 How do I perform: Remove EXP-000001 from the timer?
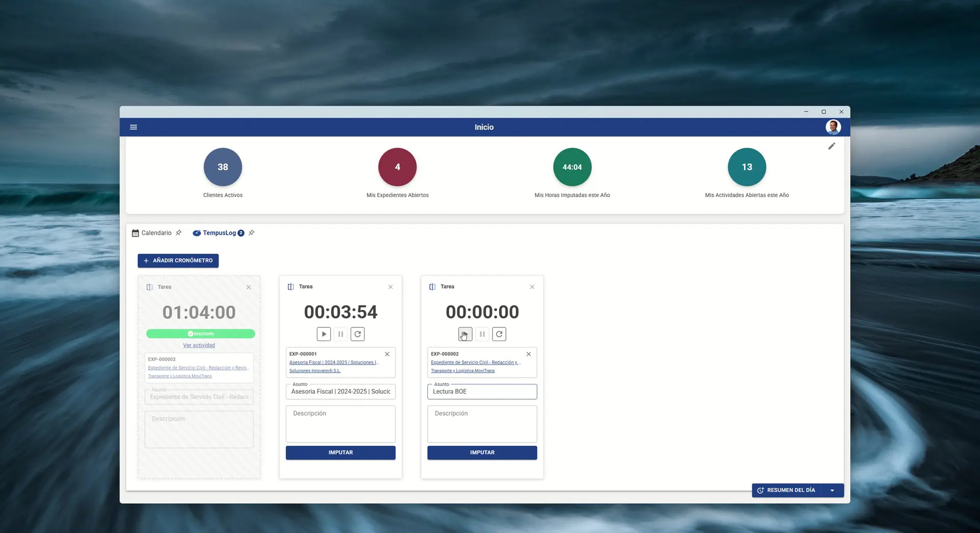coord(387,354)
